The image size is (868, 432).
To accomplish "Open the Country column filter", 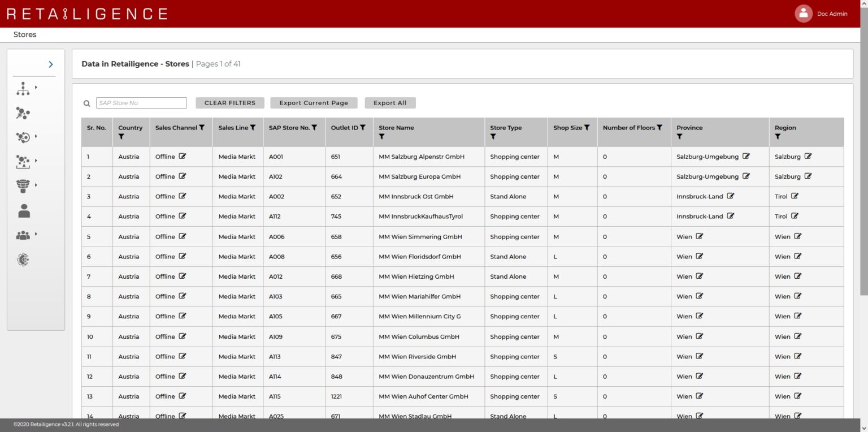I will 121,137.
